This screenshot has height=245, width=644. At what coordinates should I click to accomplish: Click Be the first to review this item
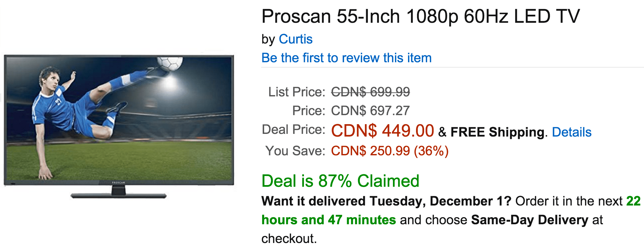[x=346, y=58]
